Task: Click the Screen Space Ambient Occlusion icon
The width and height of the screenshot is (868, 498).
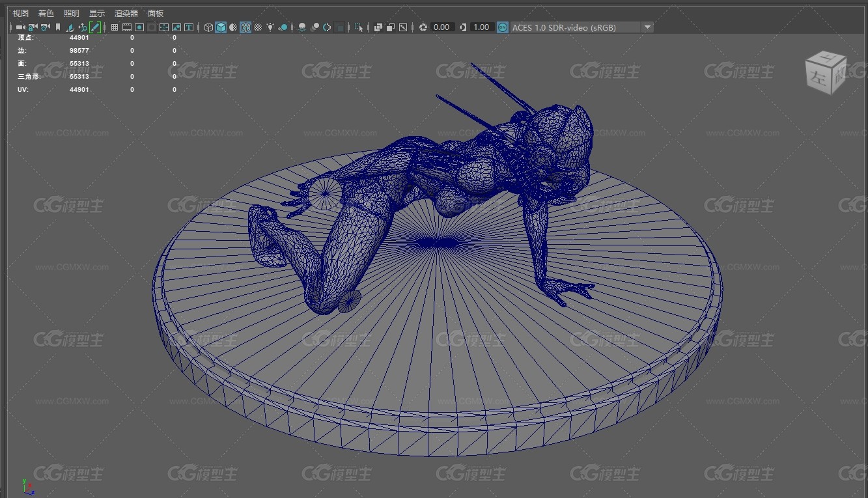Action: click(301, 27)
